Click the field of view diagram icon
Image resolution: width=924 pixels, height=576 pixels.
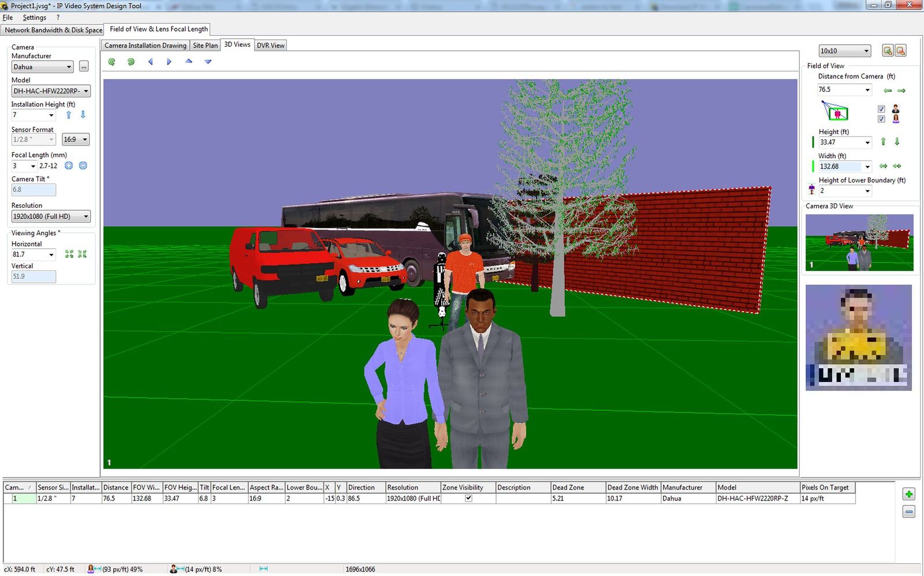point(834,110)
